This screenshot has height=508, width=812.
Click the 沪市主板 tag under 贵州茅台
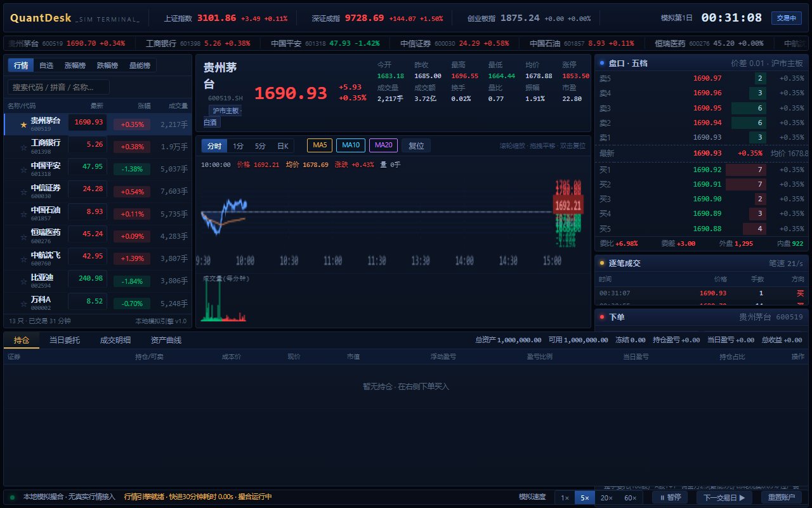[x=226, y=110]
